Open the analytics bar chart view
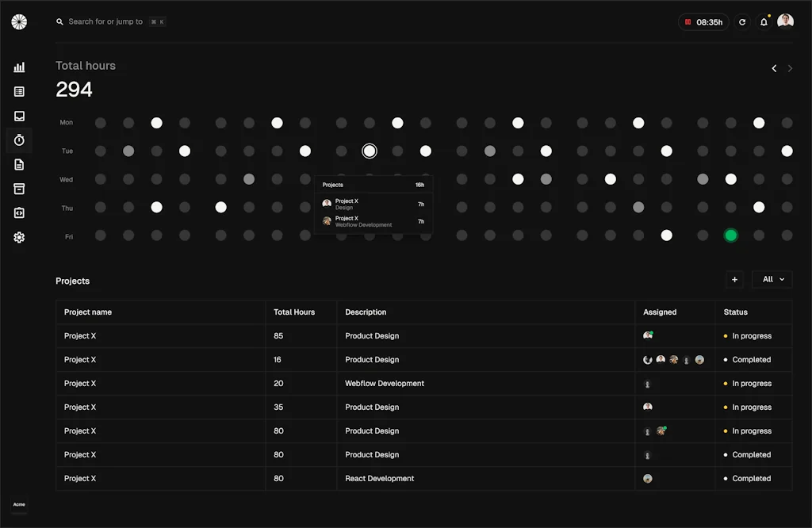Viewport: 812px width, 528px height. tap(19, 67)
